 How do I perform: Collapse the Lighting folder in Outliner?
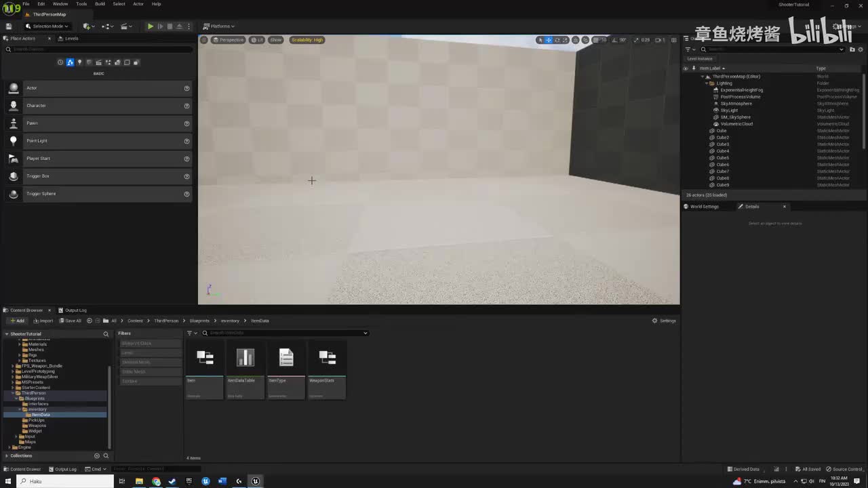point(707,83)
